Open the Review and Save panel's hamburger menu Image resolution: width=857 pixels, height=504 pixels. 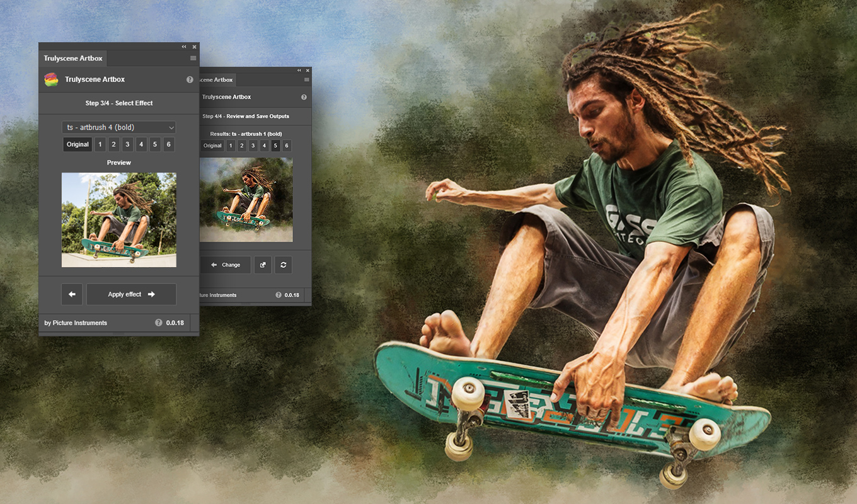point(307,80)
